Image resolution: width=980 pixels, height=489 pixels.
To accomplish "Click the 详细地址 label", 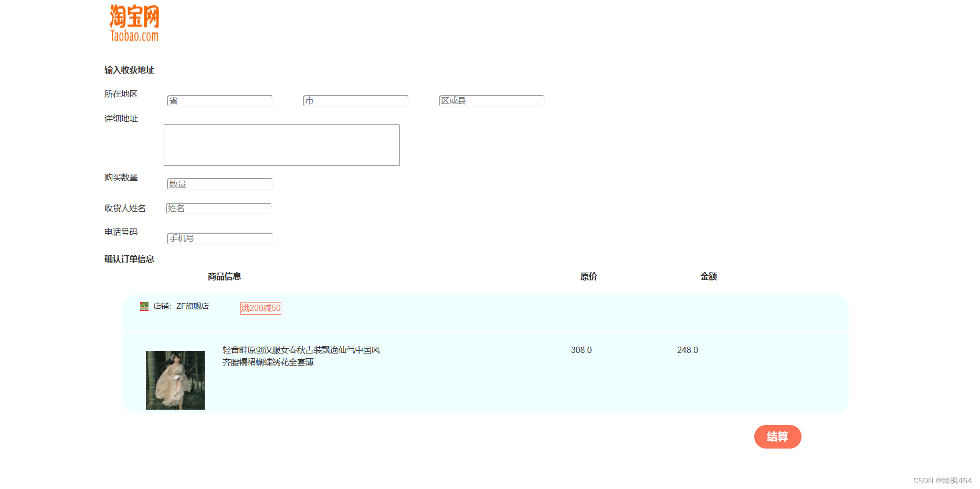I will (121, 118).
